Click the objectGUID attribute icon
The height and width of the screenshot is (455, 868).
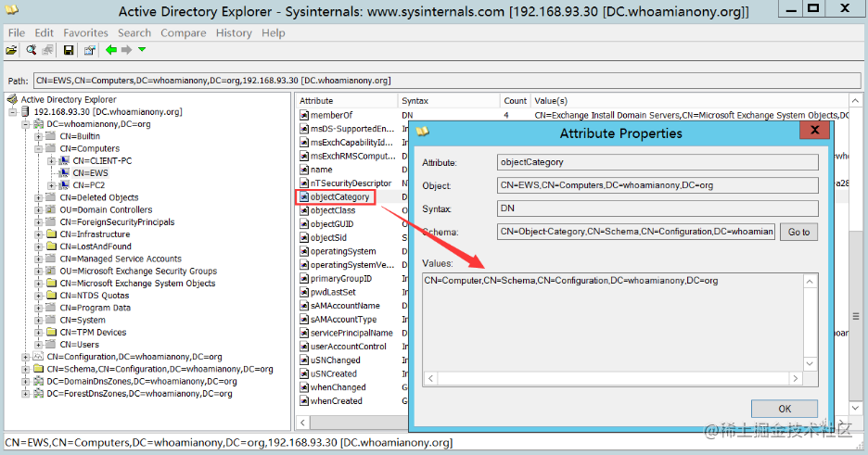[x=304, y=224]
